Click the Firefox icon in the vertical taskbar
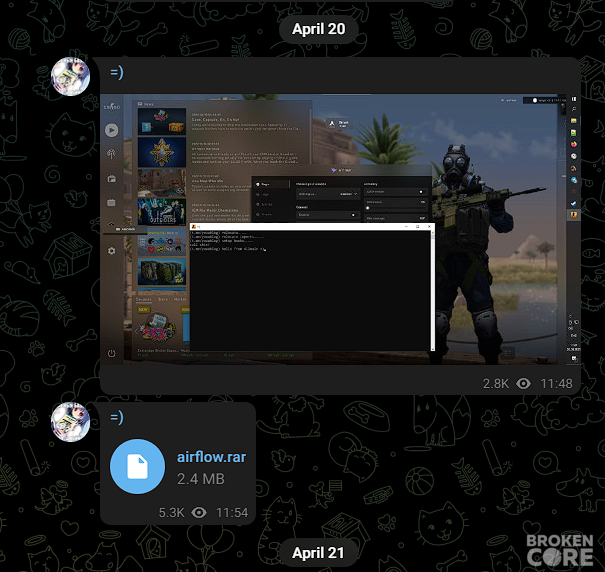The height and width of the screenshot is (572, 605). pyautogui.click(x=574, y=144)
